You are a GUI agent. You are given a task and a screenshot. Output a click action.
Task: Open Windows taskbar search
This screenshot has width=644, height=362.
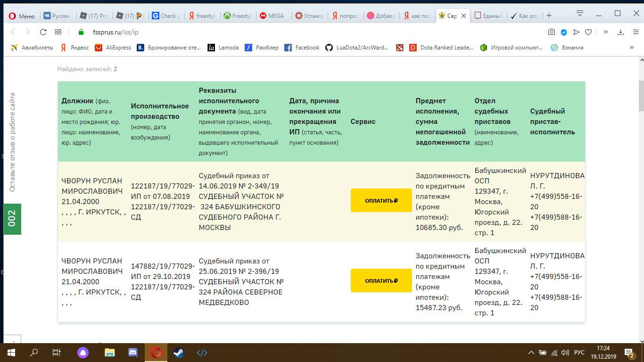pyautogui.click(x=34, y=353)
